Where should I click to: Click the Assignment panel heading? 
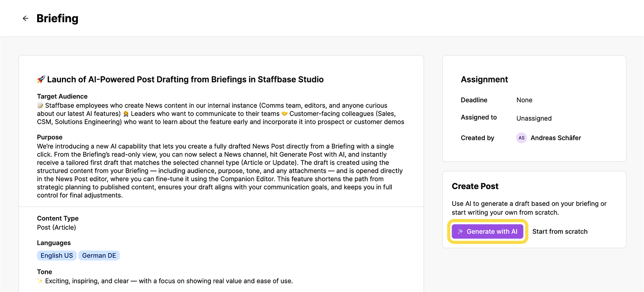pos(484,79)
